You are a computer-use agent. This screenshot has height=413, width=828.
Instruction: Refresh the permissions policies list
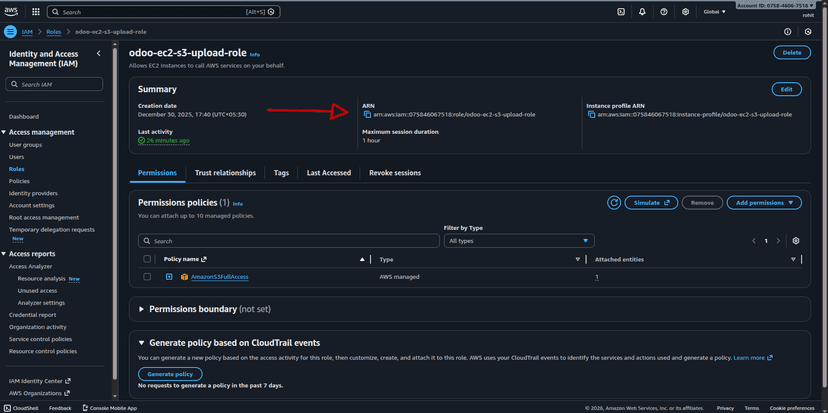coord(614,202)
